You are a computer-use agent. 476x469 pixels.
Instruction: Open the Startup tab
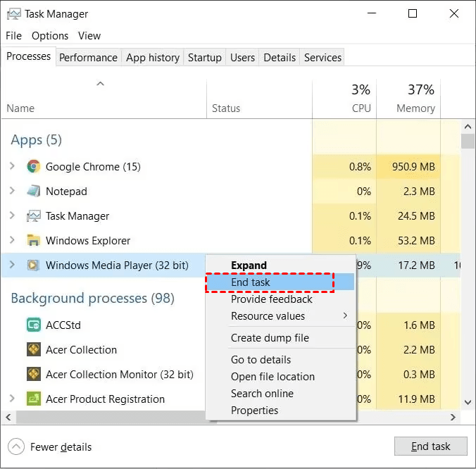204,58
